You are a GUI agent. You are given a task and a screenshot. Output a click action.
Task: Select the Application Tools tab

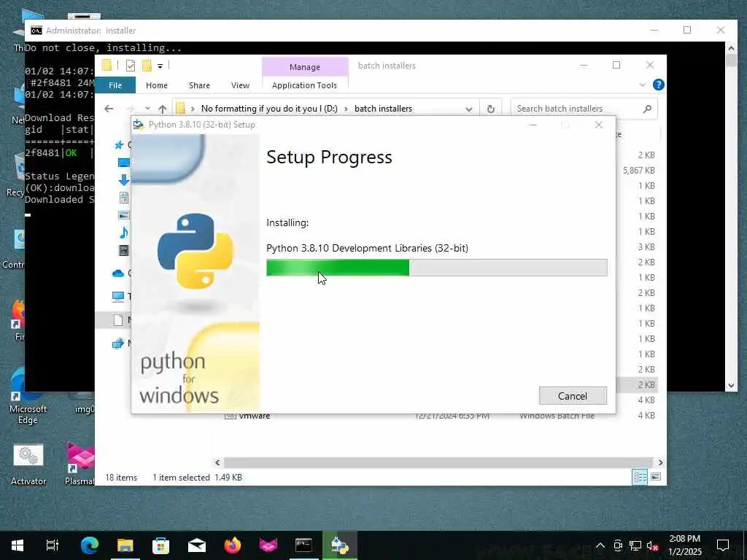click(304, 85)
